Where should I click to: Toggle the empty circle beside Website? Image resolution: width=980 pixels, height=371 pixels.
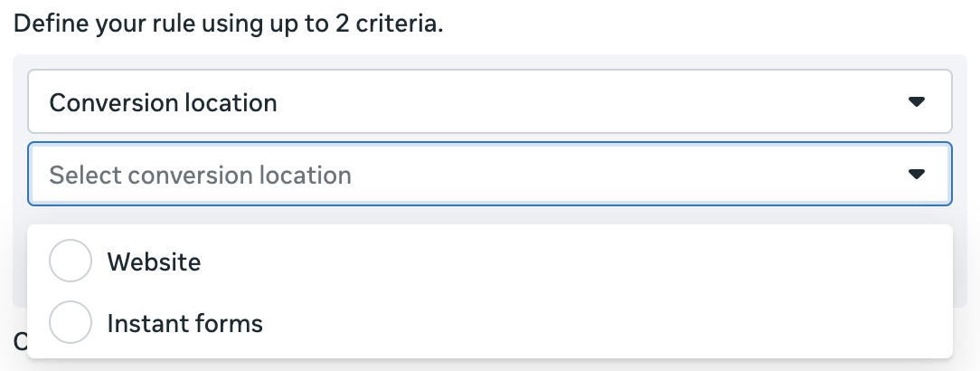(71, 262)
